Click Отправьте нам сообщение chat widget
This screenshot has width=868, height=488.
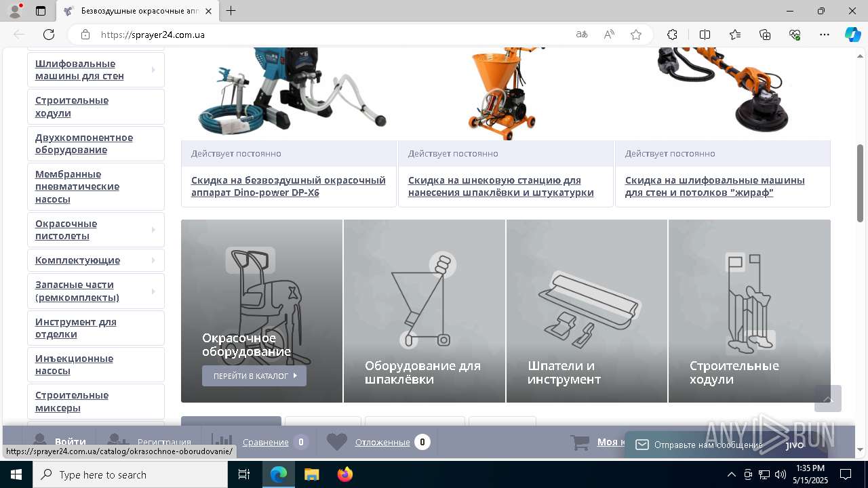click(x=726, y=445)
